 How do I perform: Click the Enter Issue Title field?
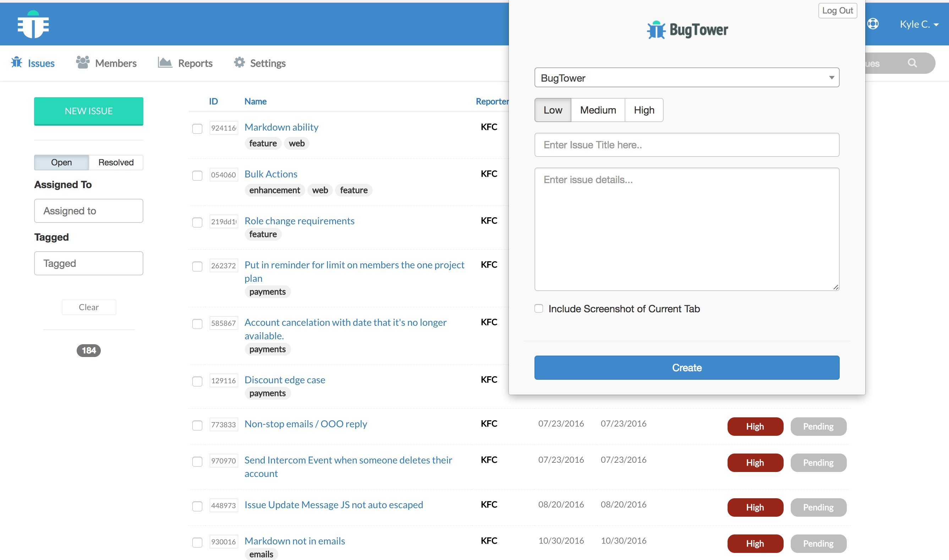click(x=687, y=144)
